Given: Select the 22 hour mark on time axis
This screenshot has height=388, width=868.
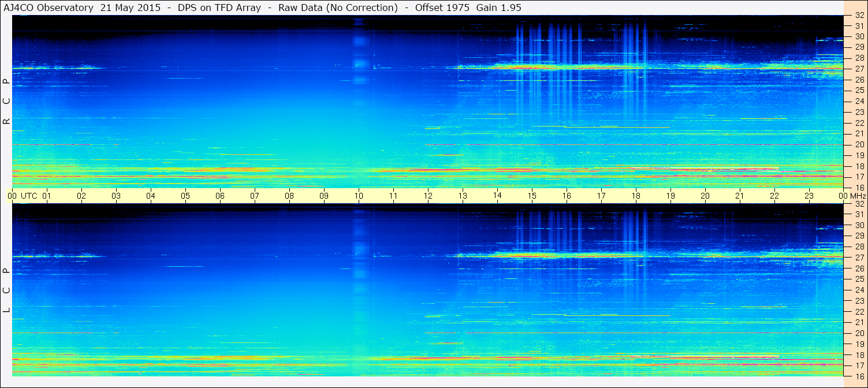Looking at the screenshot, I should [774, 196].
